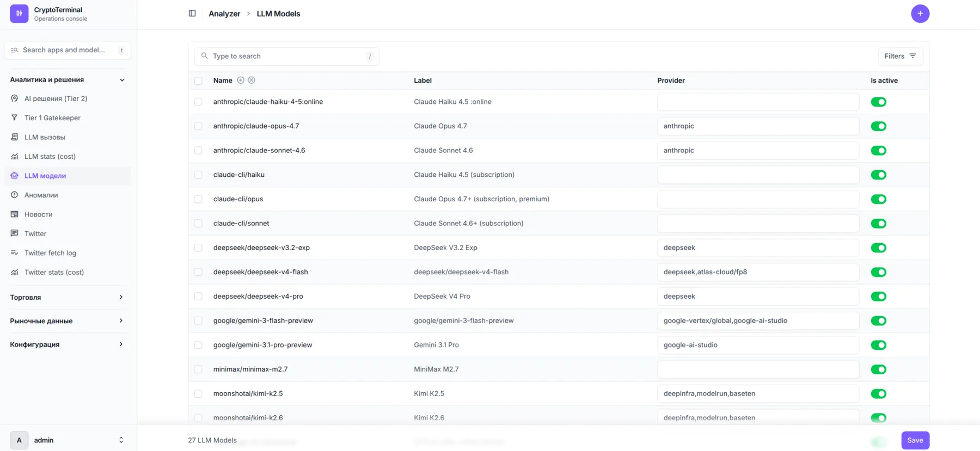Click the magnifier icon in table search

205,56
